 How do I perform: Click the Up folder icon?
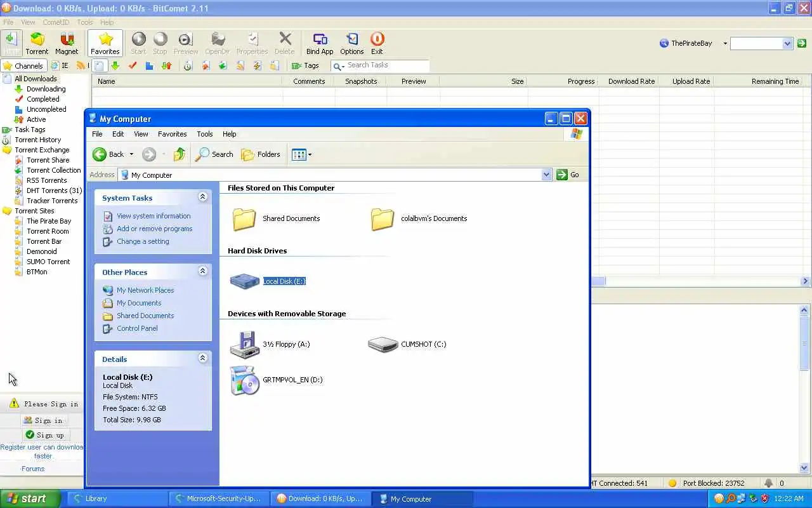[x=180, y=154]
